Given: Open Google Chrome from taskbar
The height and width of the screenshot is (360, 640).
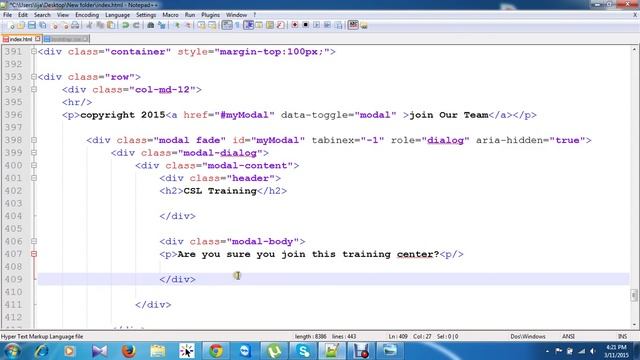Looking at the screenshot, I should click(x=216, y=351).
